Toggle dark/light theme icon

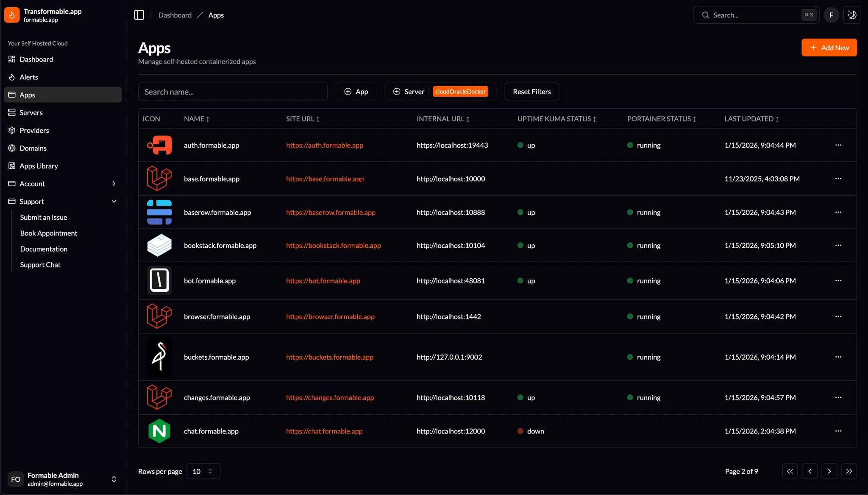click(x=852, y=15)
